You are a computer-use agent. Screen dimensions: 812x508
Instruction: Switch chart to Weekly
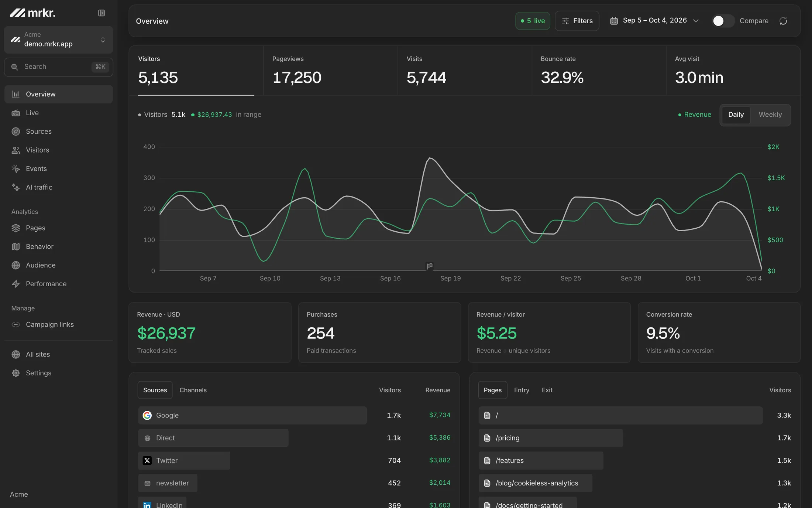click(x=770, y=115)
